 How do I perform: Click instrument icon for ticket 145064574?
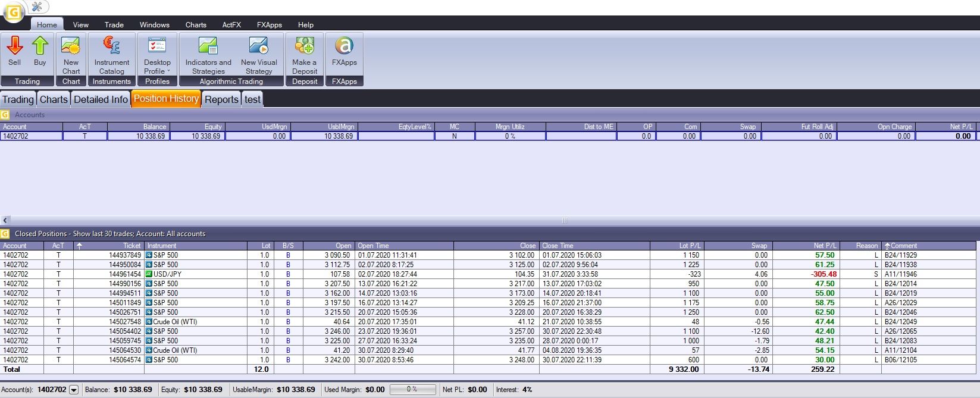click(x=149, y=360)
